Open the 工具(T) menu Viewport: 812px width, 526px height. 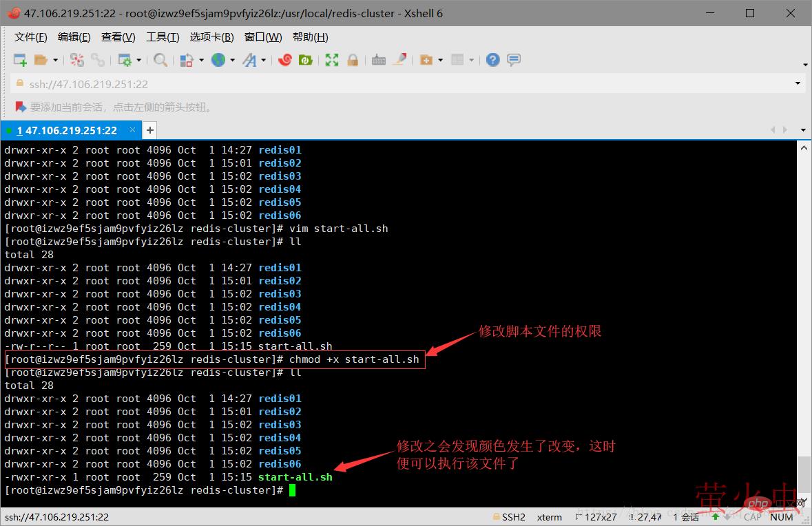163,37
